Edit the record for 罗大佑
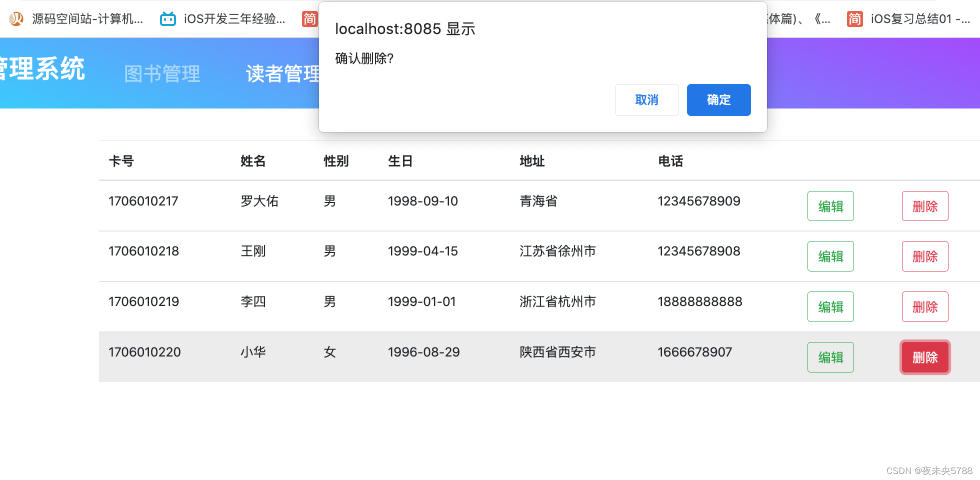 [830, 206]
